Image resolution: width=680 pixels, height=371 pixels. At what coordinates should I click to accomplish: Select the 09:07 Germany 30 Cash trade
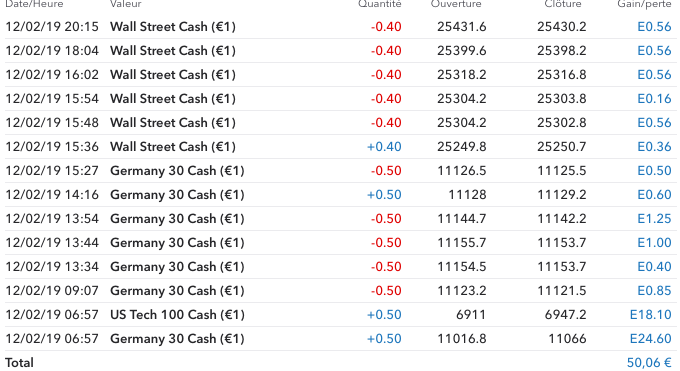click(340, 291)
